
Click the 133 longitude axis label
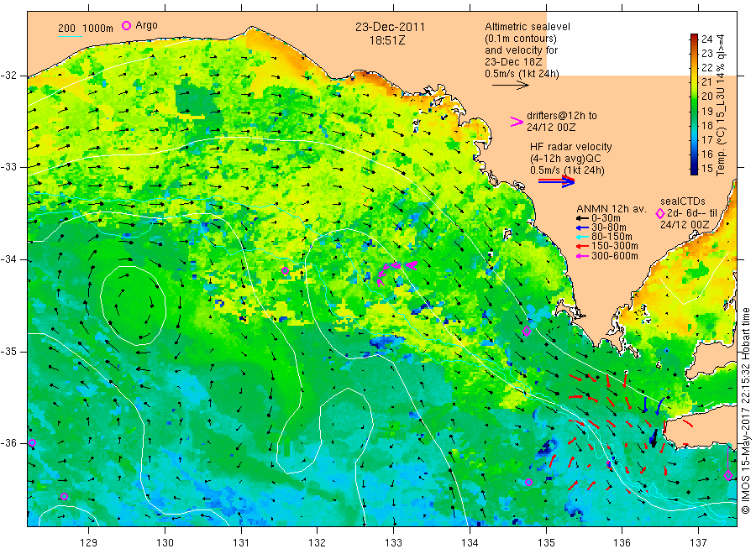click(393, 542)
